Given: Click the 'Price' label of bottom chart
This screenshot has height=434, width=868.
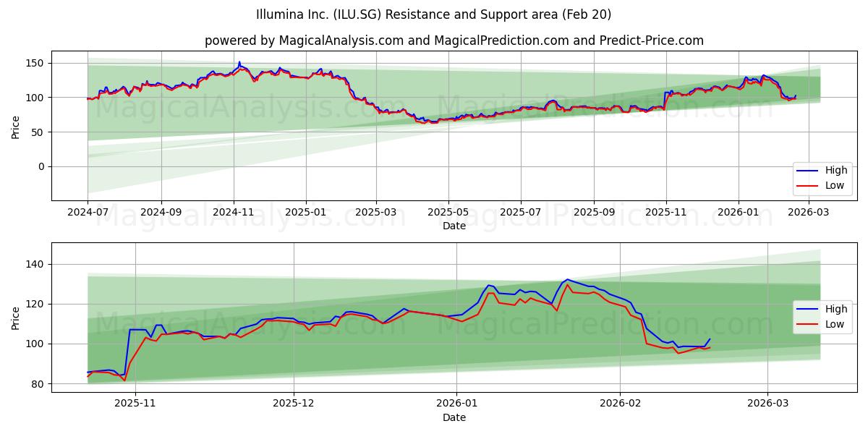Looking at the screenshot, I should 16,318.
